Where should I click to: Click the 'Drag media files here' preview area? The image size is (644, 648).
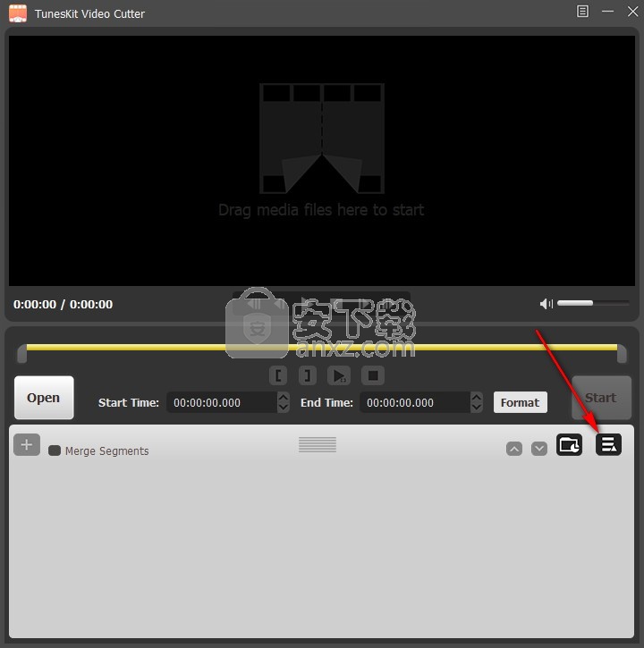(x=322, y=160)
